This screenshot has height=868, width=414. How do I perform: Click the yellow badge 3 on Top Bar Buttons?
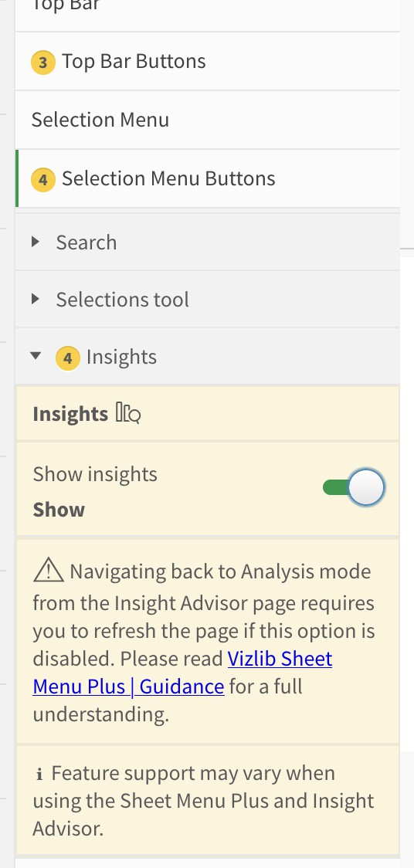pos(43,63)
